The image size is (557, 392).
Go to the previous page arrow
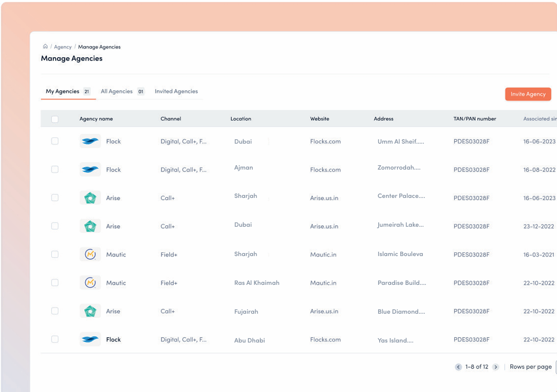(458, 367)
